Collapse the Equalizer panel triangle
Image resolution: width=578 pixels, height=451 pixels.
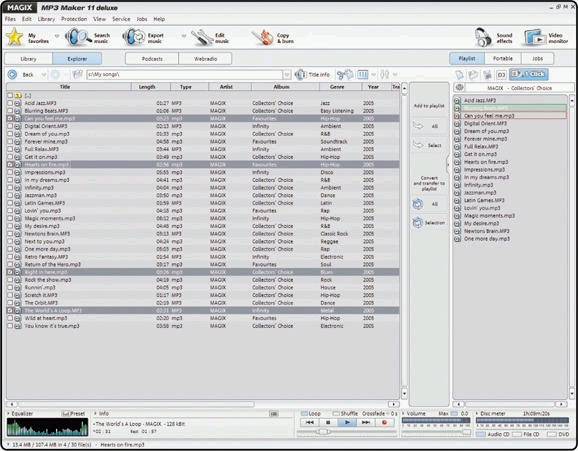[x=8, y=413]
